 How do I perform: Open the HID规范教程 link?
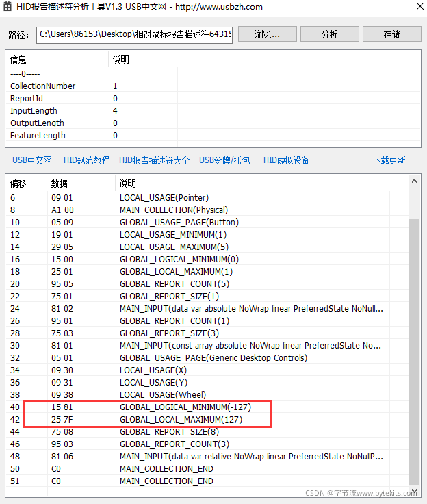[87, 160]
